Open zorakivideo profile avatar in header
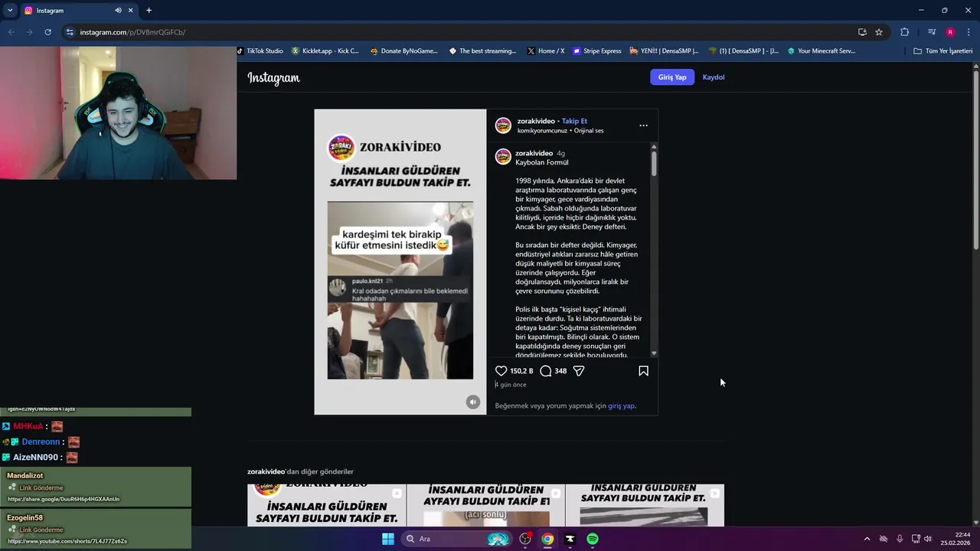980x551 pixels. point(503,126)
